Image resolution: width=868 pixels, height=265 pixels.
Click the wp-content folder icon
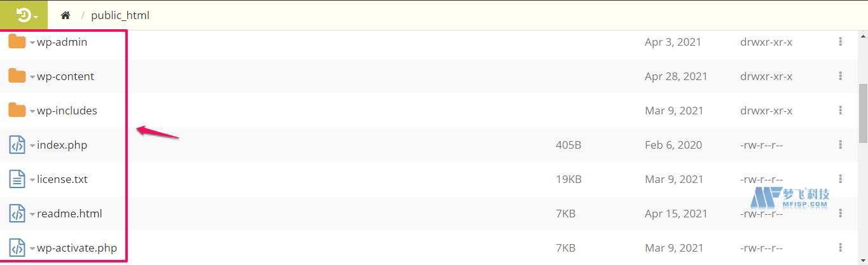click(17, 76)
